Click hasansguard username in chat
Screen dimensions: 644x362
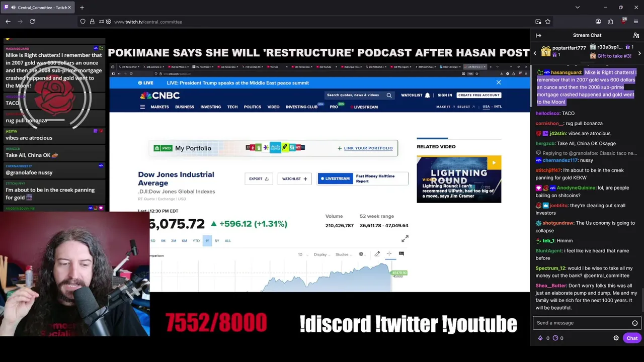pos(566,72)
